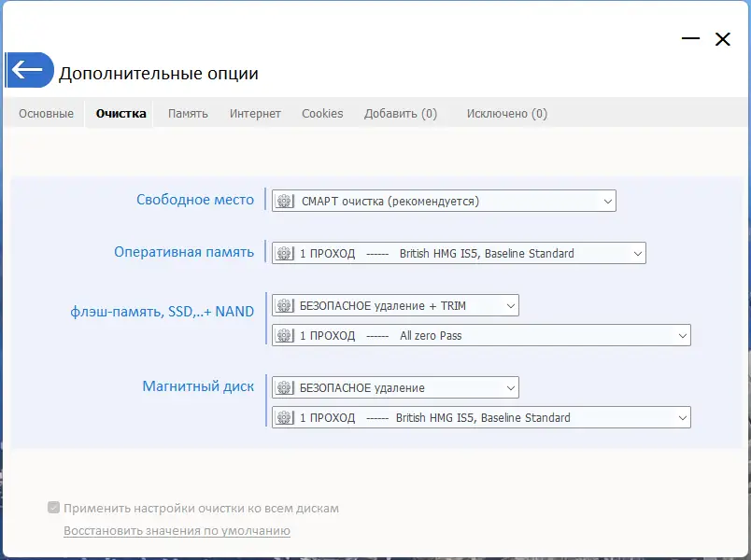Open the Оперативная память dropdown arrow
The image size is (751, 560).
[x=637, y=253]
